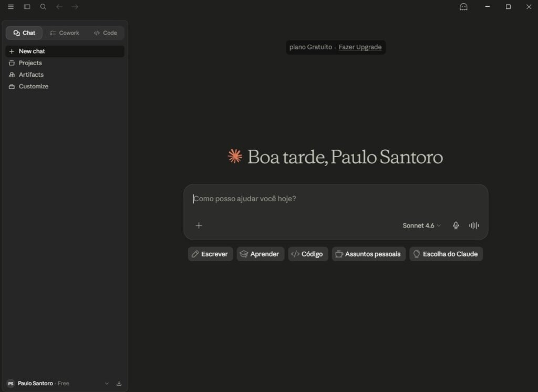Start voice mode waveform icon

[474, 225]
